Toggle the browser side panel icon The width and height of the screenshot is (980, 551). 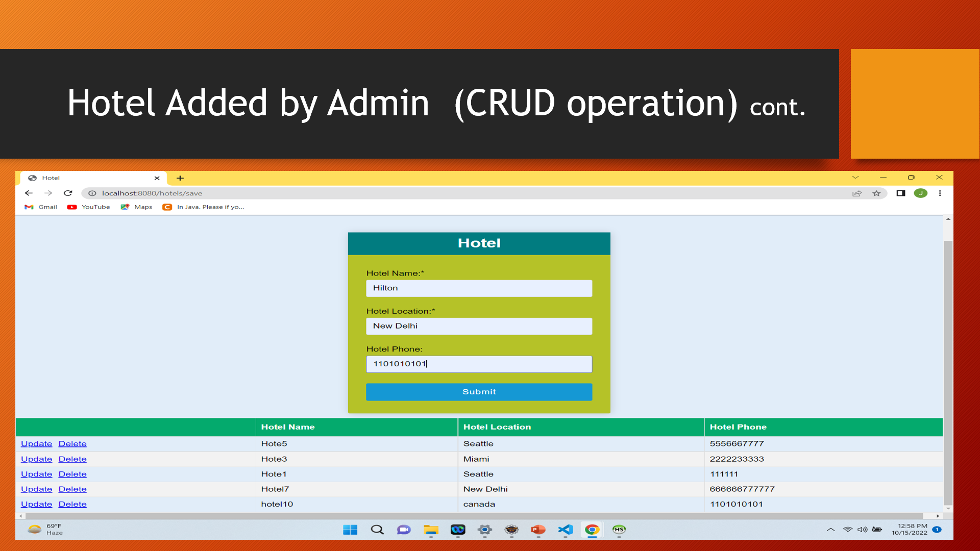tap(901, 193)
